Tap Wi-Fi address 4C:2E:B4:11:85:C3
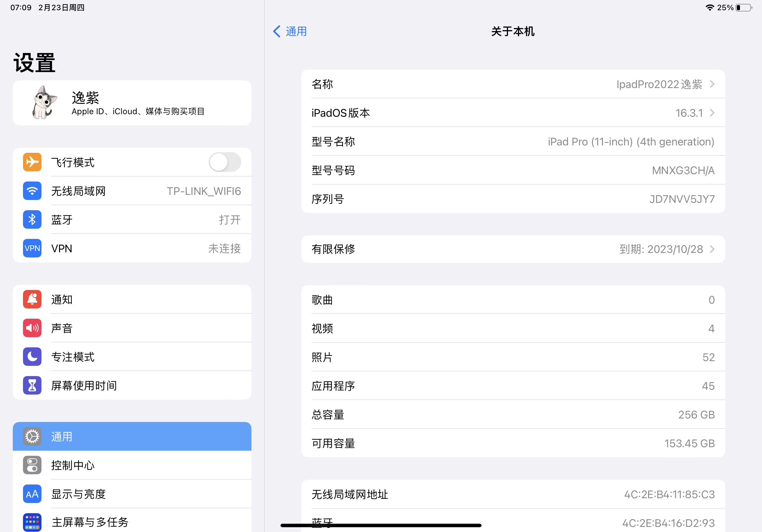 click(669, 494)
